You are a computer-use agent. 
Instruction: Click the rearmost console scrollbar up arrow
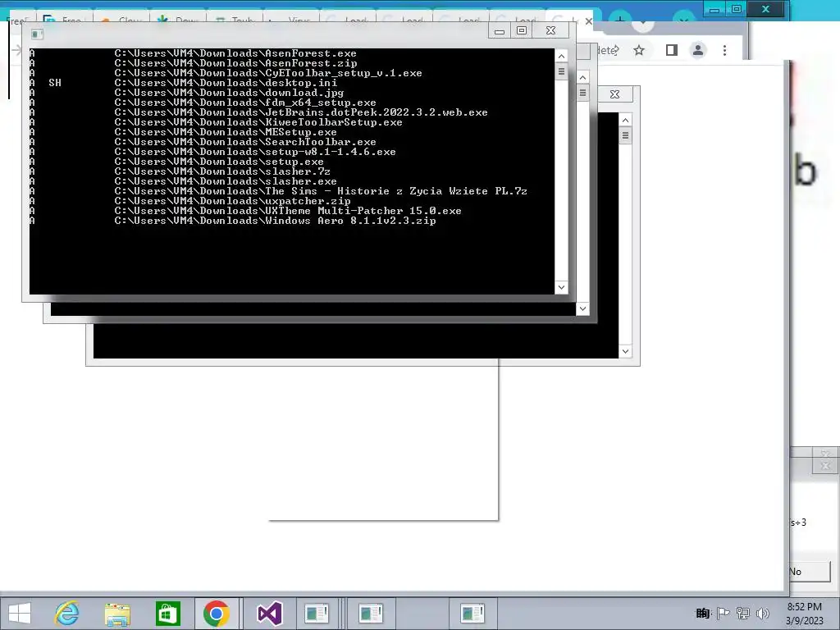(x=625, y=120)
